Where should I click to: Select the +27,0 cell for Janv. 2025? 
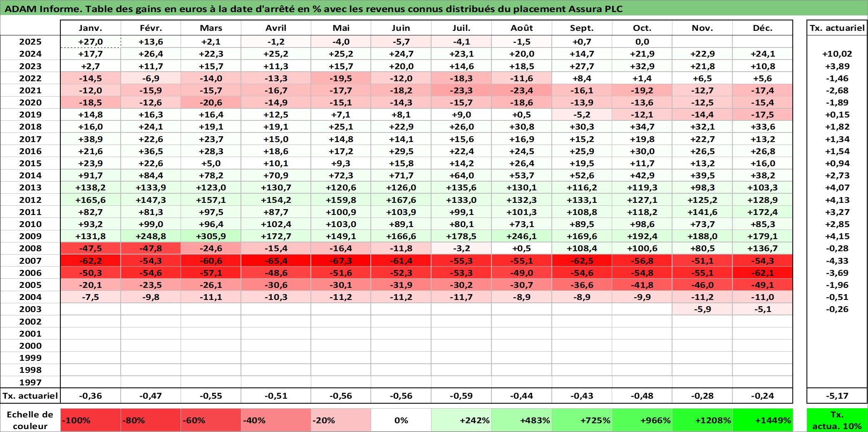(x=90, y=42)
